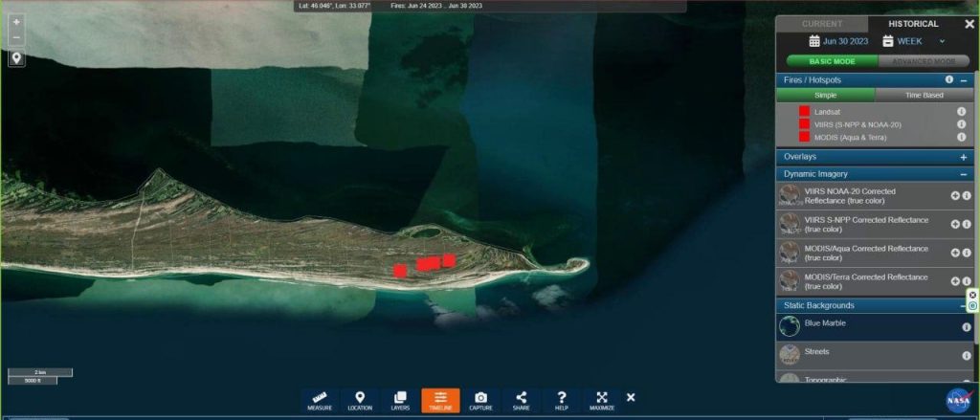
Task: Open the Location tool
Action: tap(360, 400)
